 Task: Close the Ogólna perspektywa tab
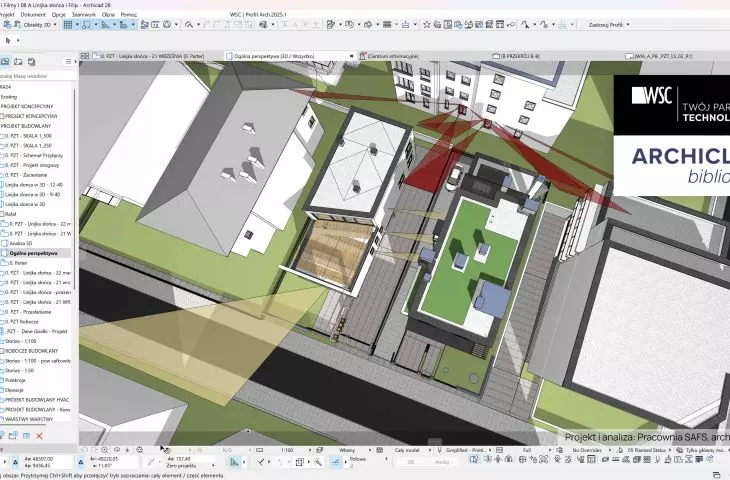[351, 56]
